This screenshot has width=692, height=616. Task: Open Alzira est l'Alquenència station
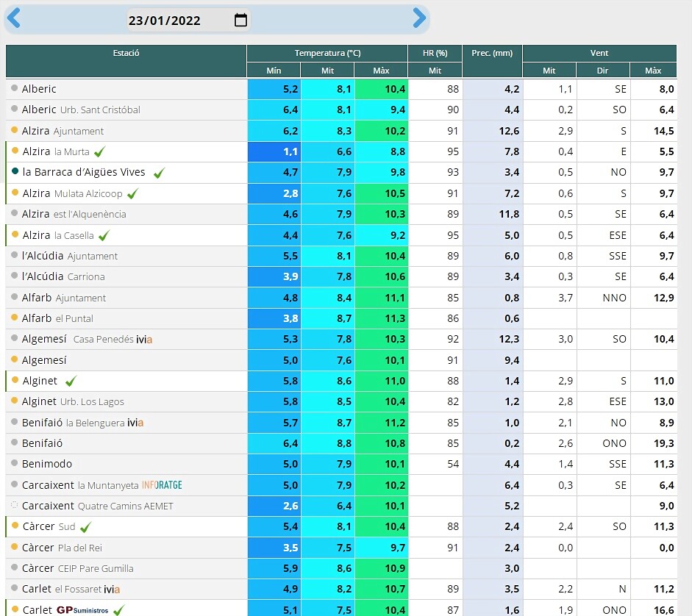(74, 214)
